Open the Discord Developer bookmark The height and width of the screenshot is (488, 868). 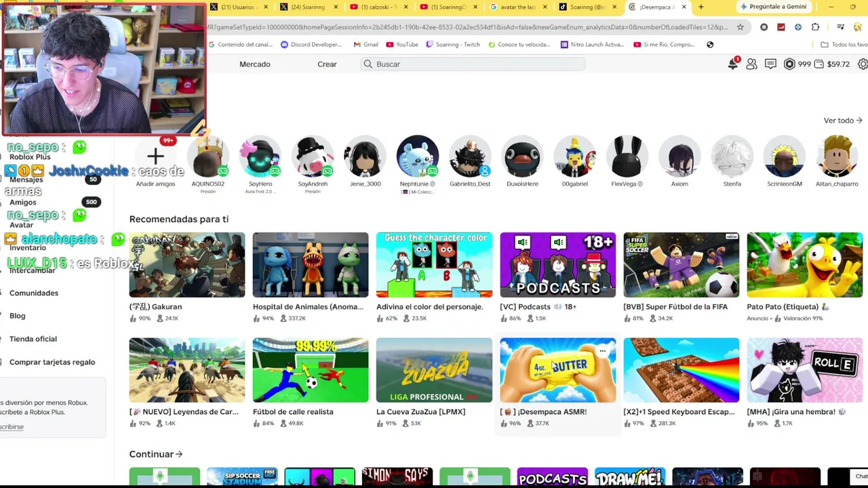pyautogui.click(x=311, y=45)
